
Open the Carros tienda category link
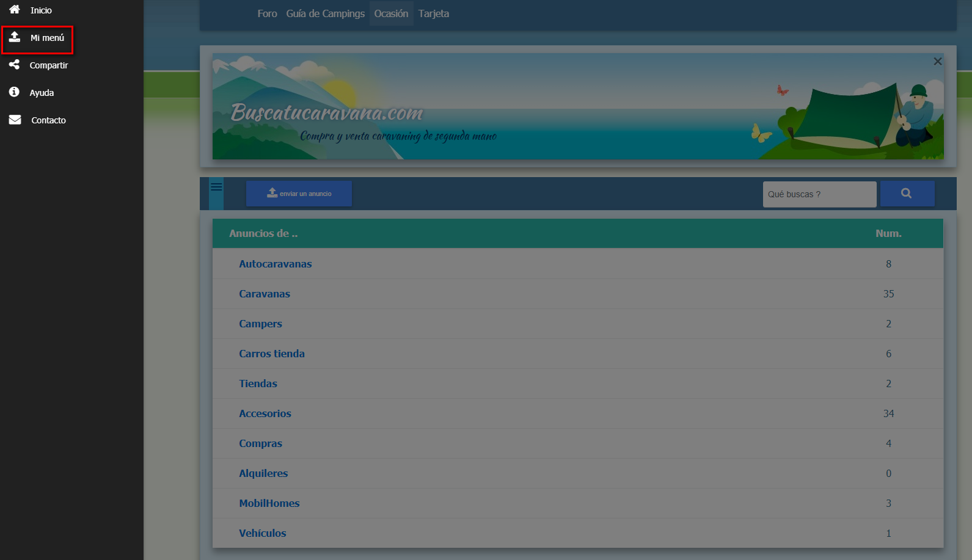(271, 354)
